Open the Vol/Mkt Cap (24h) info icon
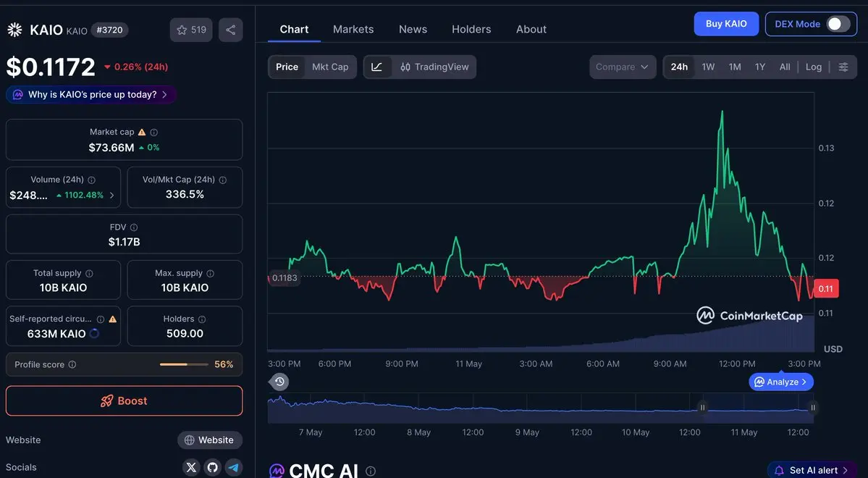This screenshot has height=478, width=868. (222, 180)
